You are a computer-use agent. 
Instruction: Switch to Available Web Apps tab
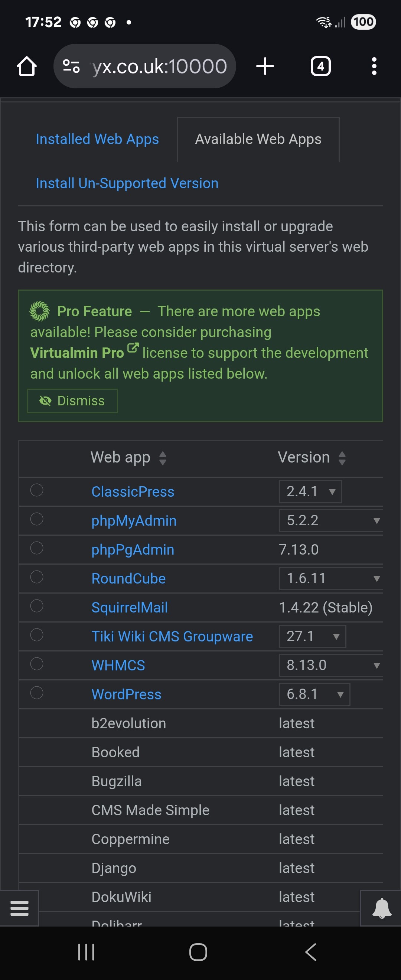point(258,139)
